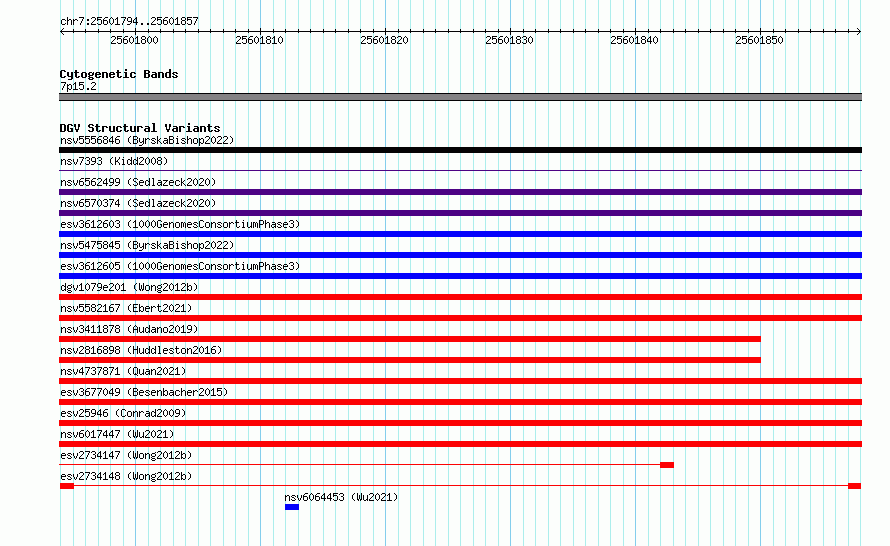Select the blue esv3612603 variant bar
890x546 pixels.
460,234
